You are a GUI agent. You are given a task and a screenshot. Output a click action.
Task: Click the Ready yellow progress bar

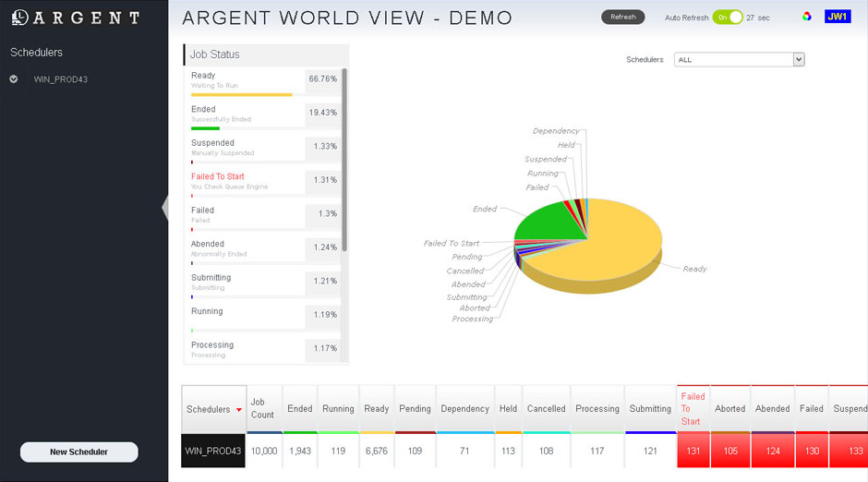coord(241,94)
